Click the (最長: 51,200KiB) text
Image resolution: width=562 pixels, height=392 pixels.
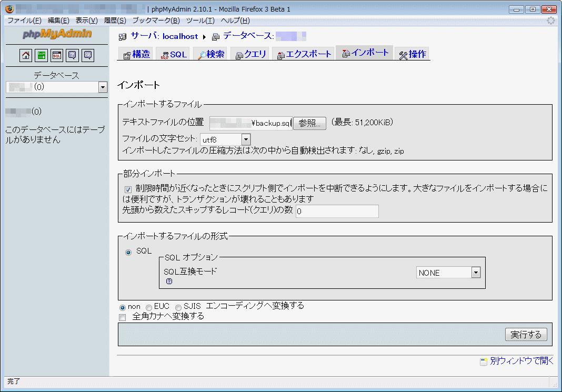(362, 123)
